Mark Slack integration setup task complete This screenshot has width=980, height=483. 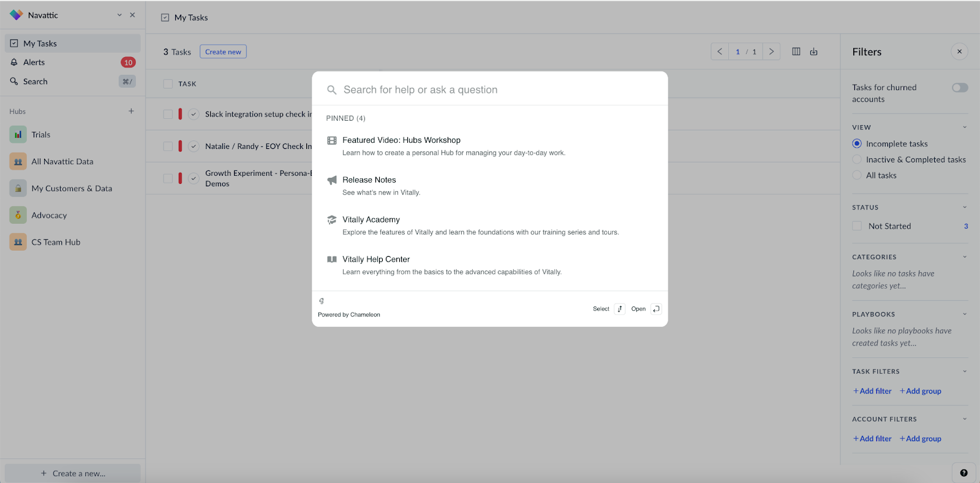point(194,114)
